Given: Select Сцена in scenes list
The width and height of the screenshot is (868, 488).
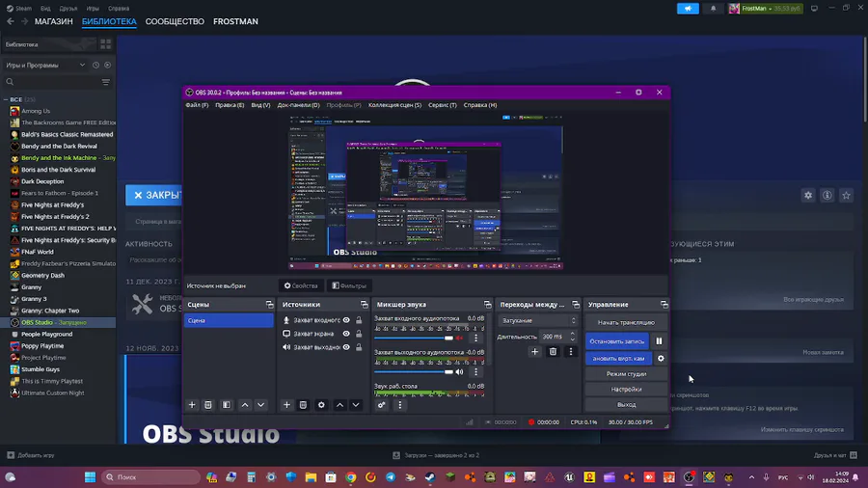Looking at the screenshot, I should [229, 320].
